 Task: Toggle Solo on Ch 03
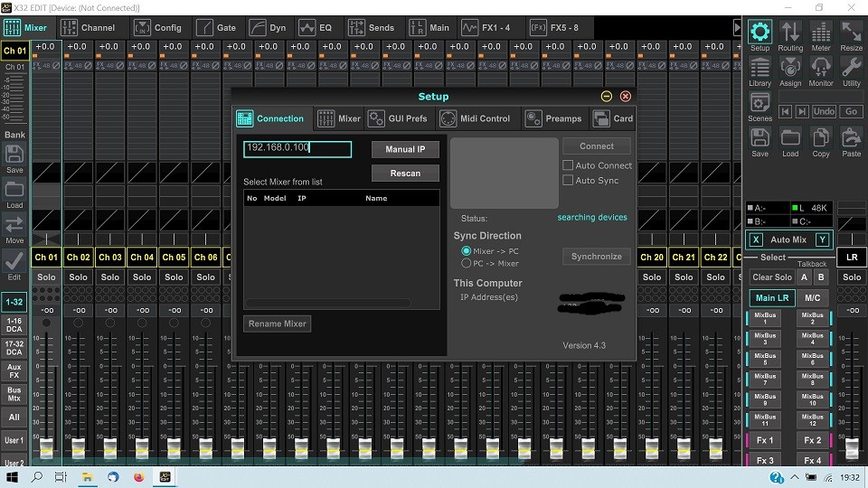[110, 277]
